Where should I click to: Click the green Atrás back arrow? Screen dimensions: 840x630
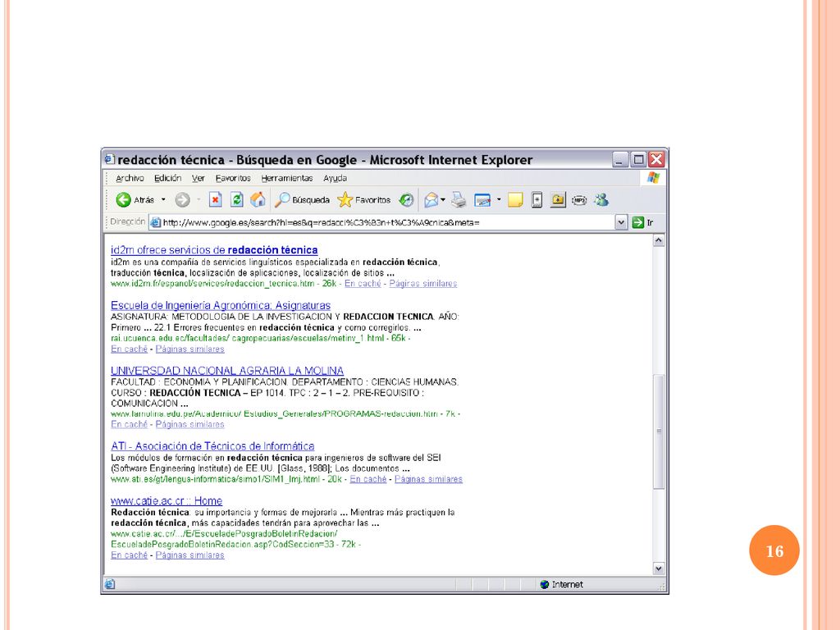tap(123, 200)
